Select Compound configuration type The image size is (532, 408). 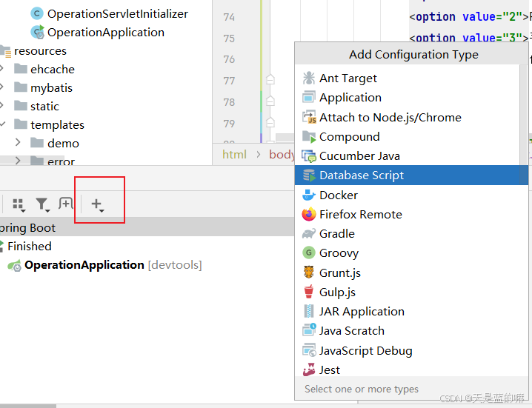(407, 137)
